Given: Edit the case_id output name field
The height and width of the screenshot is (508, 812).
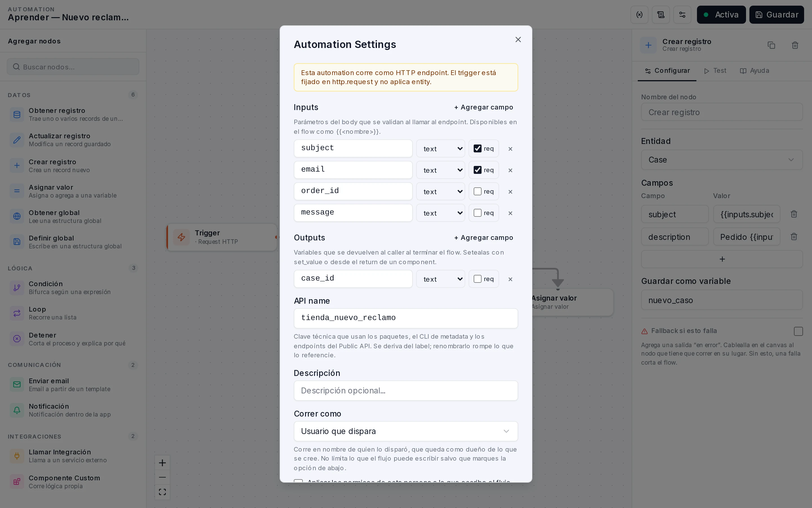Looking at the screenshot, I should click(353, 279).
